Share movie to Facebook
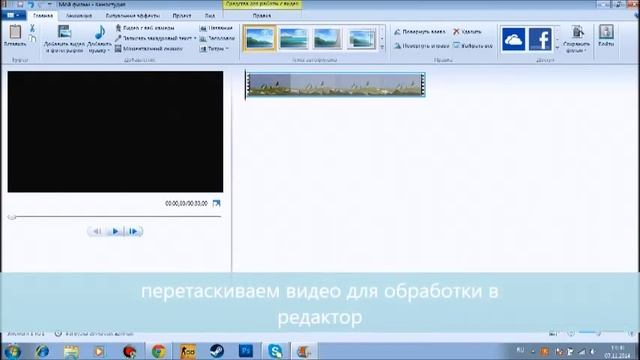The width and height of the screenshot is (640, 360). 540,39
